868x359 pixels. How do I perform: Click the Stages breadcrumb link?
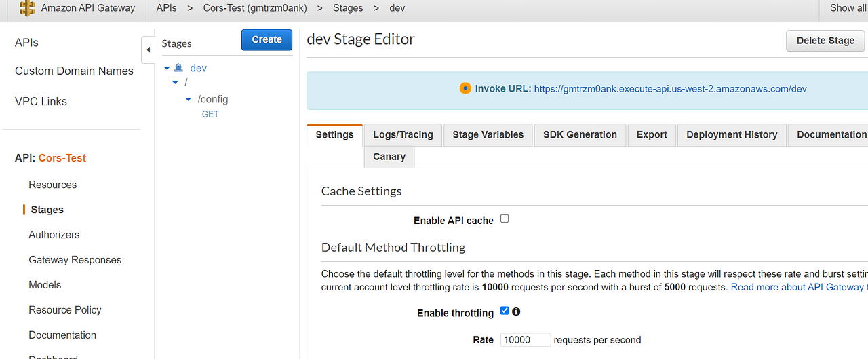pos(348,8)
